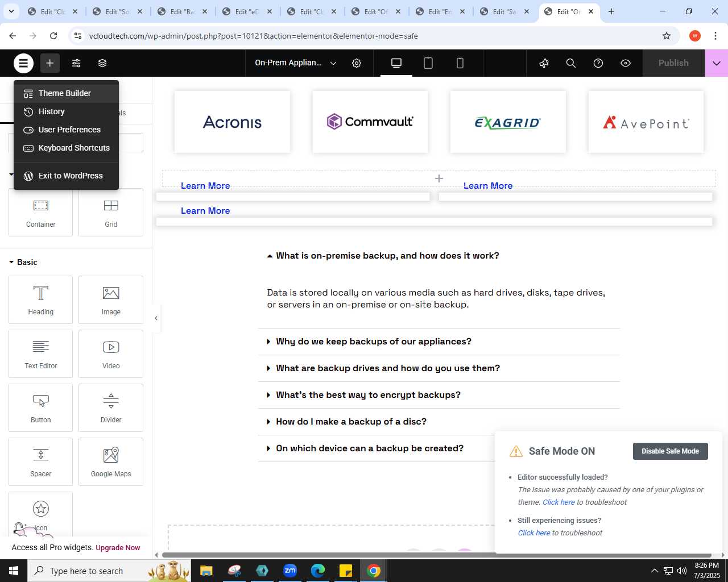Screen dimensions: 728x582
Task: Click first 'Click here' troubleshoot link
Action: pos(559,502)
